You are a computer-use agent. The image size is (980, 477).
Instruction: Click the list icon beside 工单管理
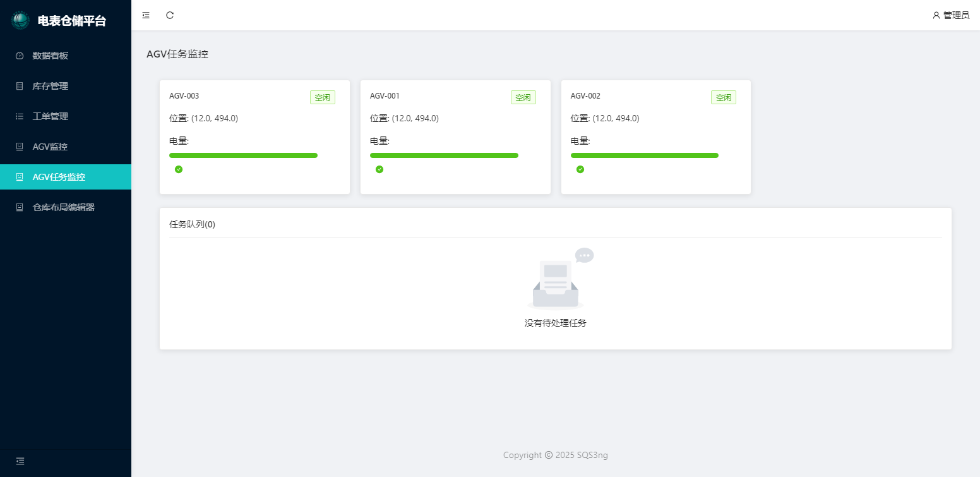click(x=20, y=116)
